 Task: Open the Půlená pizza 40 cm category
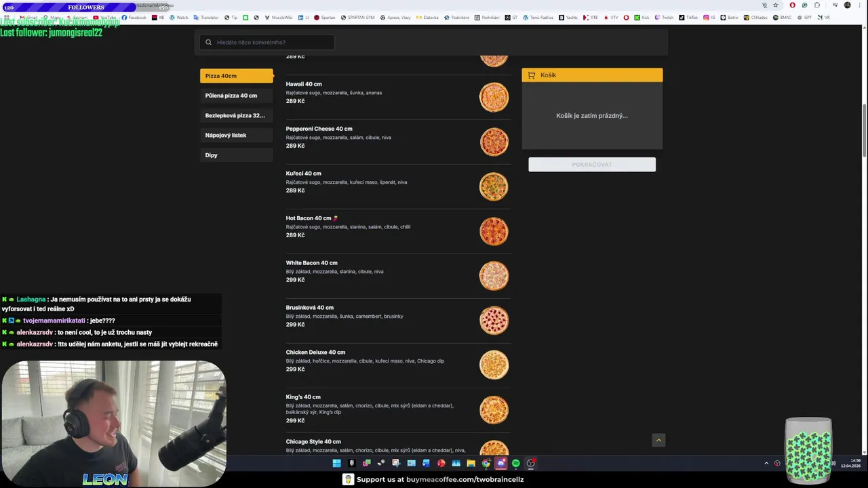point(236,96)
